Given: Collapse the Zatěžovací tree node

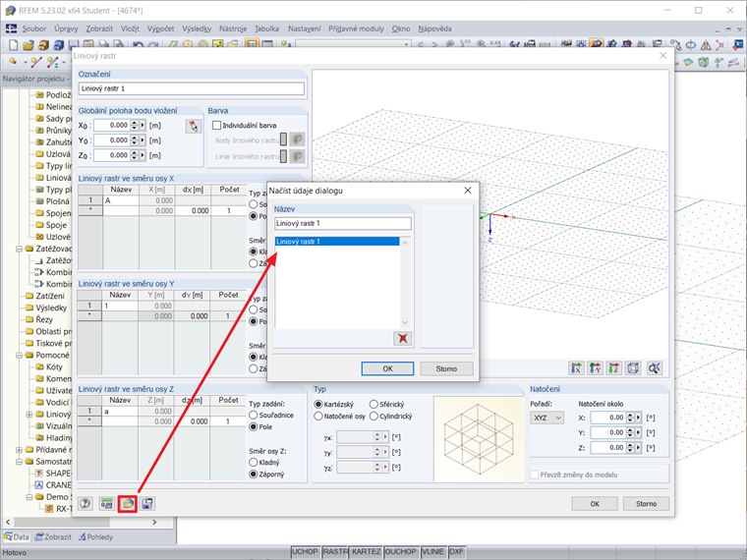Looking at the screenshot, I should pyautogui.click(x=19, y=249).
